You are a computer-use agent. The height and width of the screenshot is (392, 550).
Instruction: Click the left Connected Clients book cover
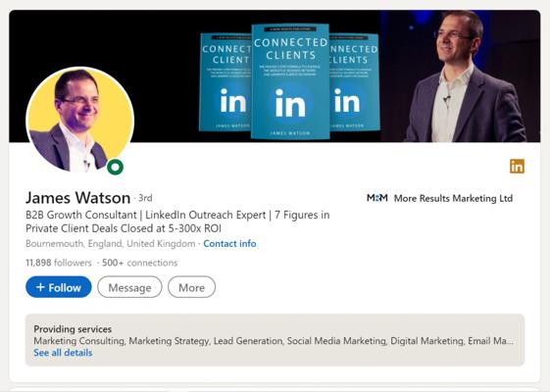point(225,82)
